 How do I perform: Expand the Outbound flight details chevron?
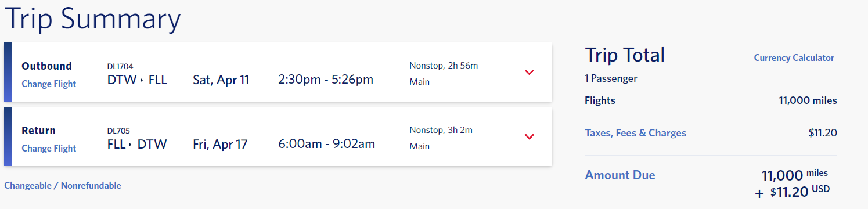tap(529, 73)
